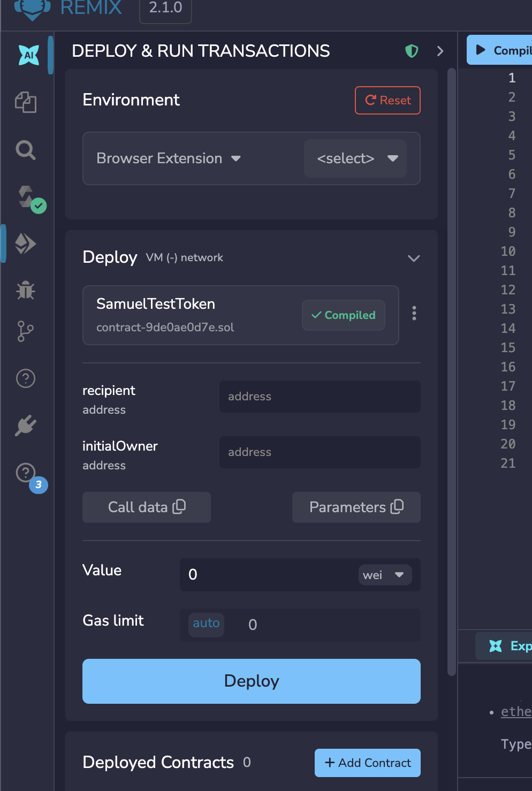Screen dimensions: 532x791
Task: Open the Debugger bug icon
Action: tap(26, 291)
